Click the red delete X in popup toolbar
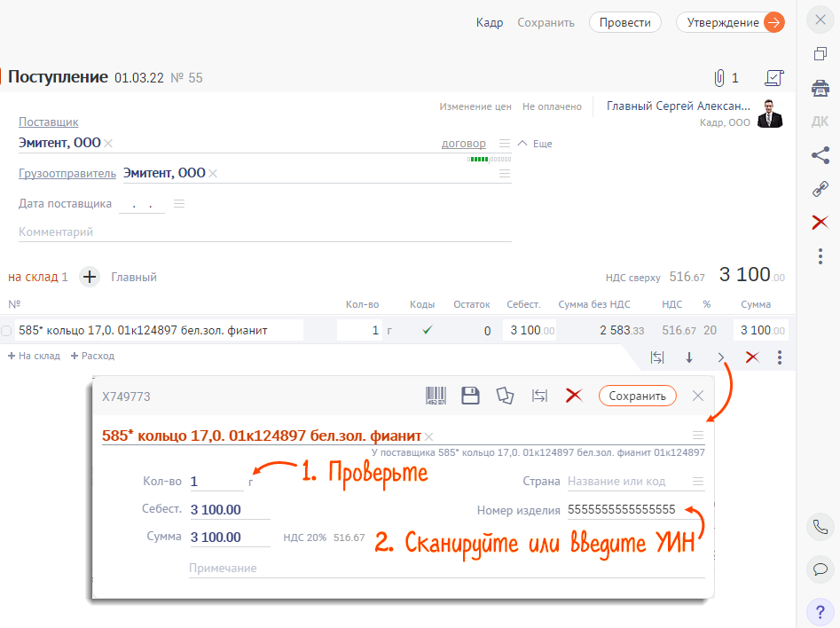The height and width of the screenshot is (628, 840). pos(574,396)
